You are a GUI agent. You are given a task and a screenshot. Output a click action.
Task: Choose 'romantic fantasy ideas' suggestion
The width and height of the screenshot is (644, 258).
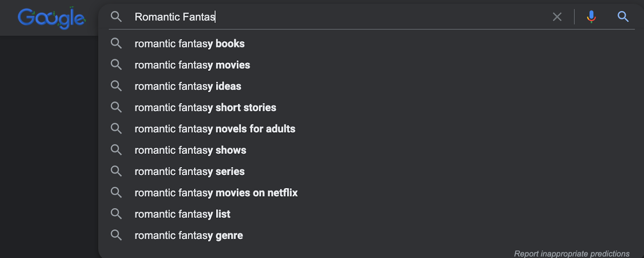point(188,86)
